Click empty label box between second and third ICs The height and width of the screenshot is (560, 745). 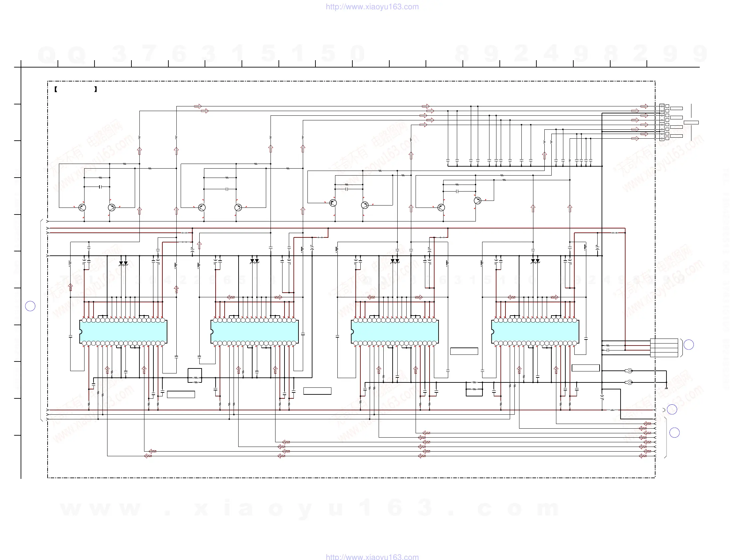click(317, 391)
